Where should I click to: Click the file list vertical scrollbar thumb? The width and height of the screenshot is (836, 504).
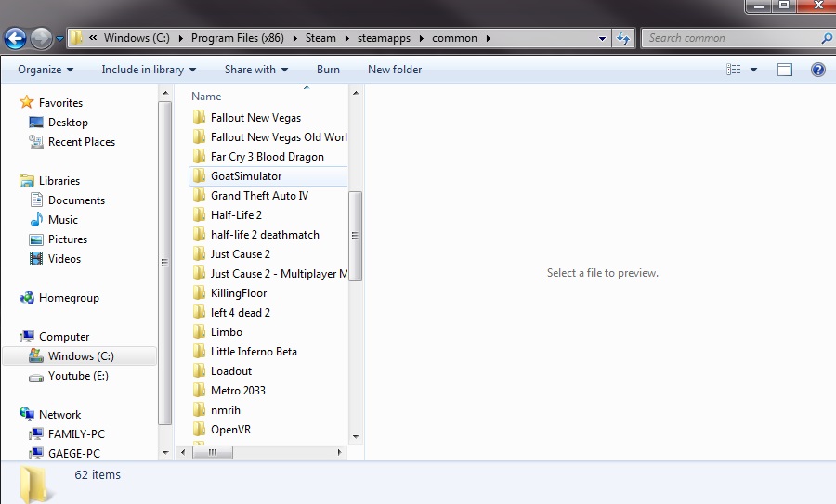[x=355, y=236]
